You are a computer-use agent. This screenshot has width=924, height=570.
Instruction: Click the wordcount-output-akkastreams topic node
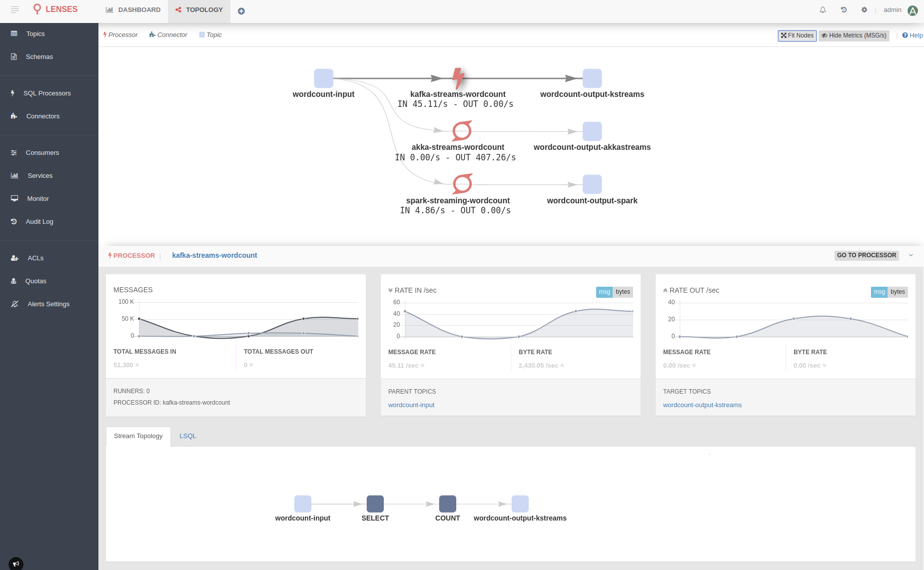click(x=592, y=131)
